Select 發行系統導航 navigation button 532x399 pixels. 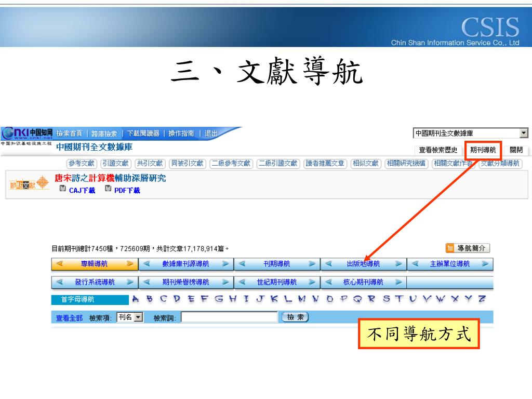95,282
